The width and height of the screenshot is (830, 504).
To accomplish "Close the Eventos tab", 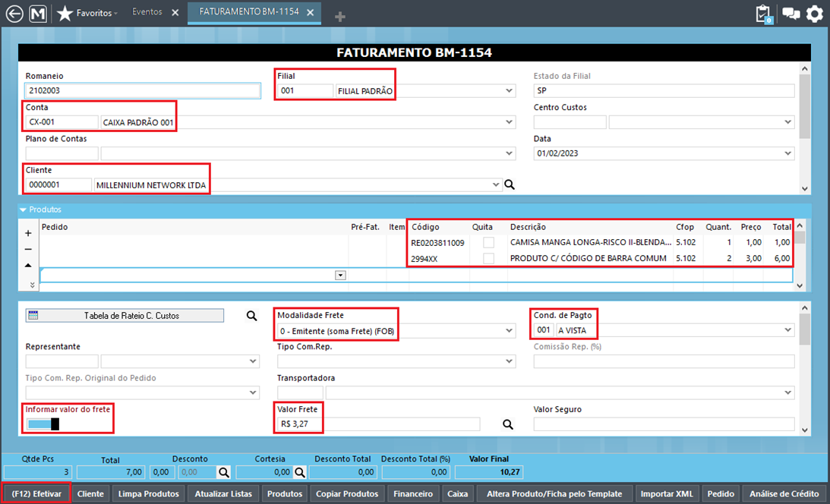I will 175,13.
